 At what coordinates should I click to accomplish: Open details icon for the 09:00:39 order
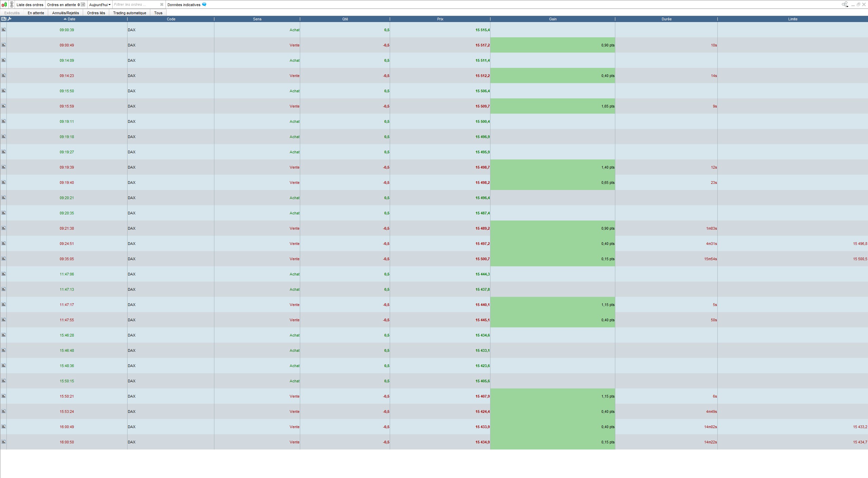(3, 30)
